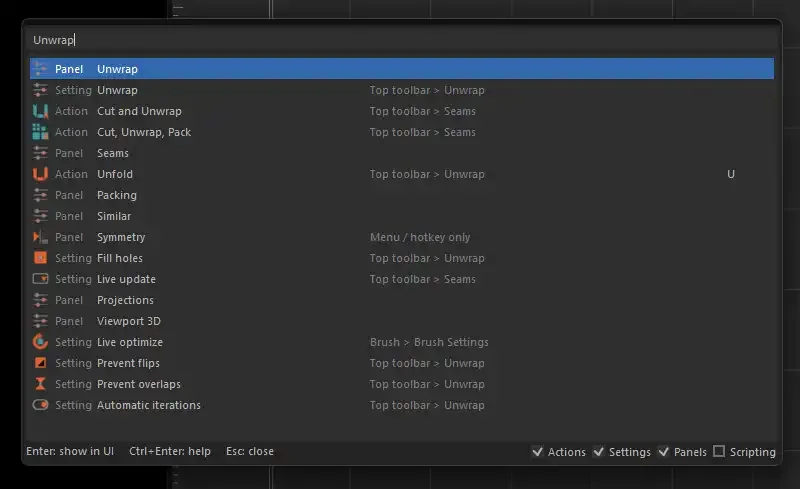The image size is (800, 489).
Task: Select the Live optimize setting result
Action: tap(402, 342)
